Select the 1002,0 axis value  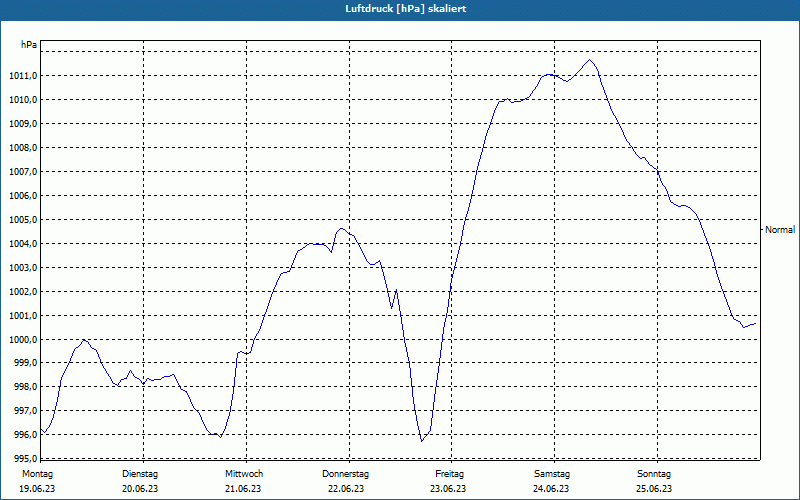[23, 292]
